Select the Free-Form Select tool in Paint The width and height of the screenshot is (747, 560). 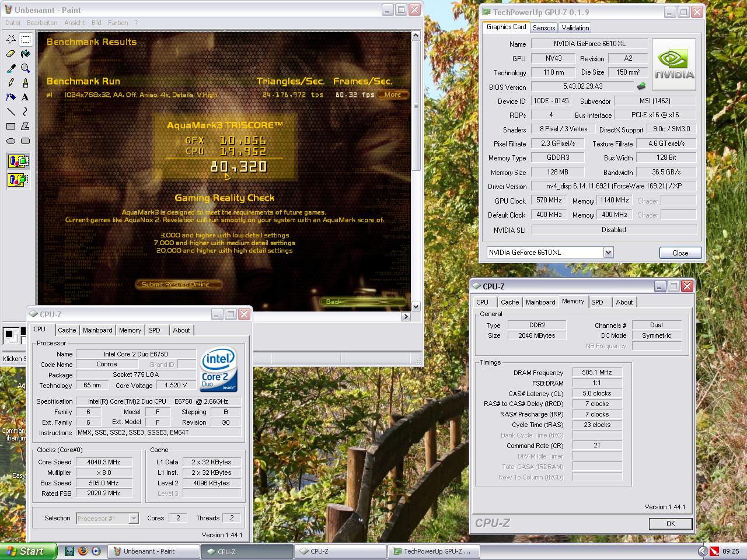[x=11, y=39]
